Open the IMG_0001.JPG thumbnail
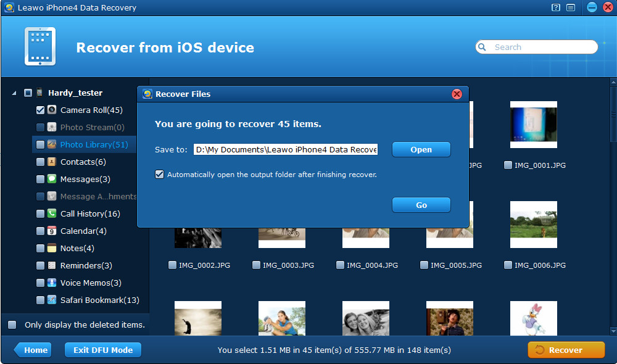 (534, 125)
